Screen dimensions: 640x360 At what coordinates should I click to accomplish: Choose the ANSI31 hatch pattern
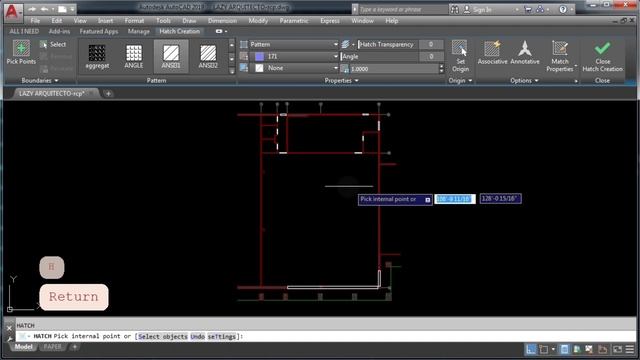click(171, 56)
